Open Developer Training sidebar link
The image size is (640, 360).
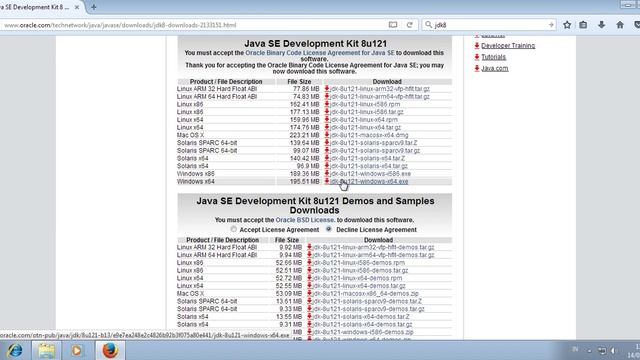pyautogui.click(x=508, y=46)
